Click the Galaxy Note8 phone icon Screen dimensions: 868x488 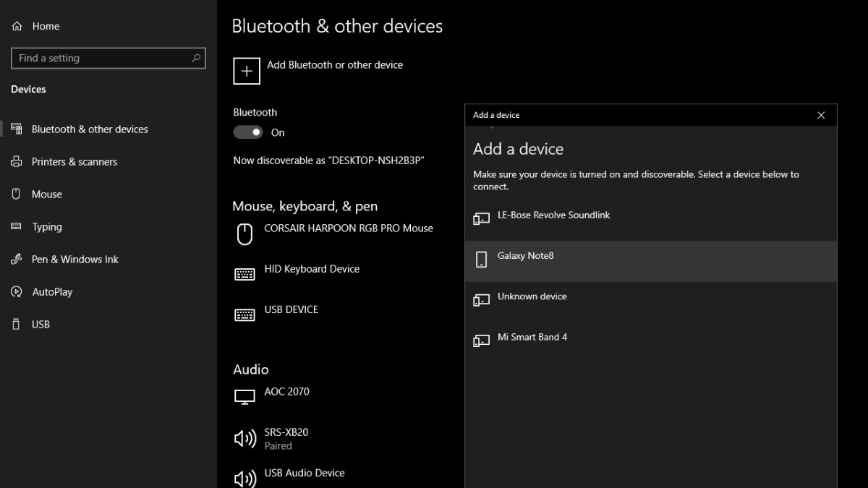tap(482, 260)
